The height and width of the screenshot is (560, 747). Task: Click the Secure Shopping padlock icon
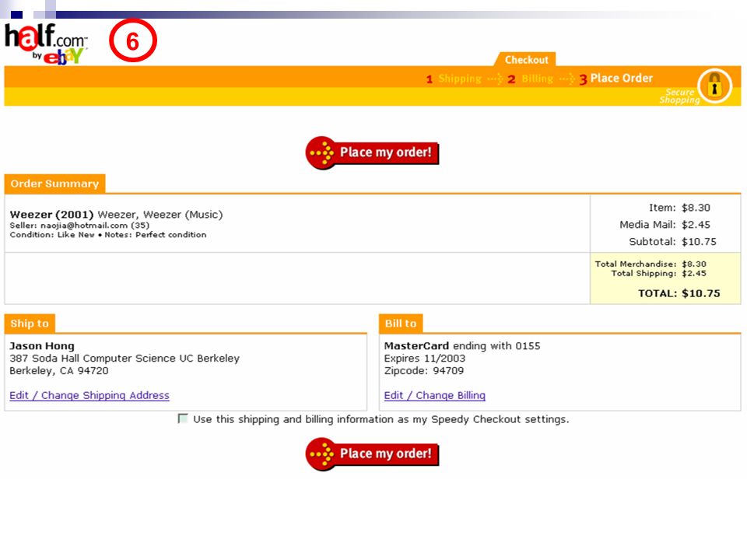(x=714, y=86)
